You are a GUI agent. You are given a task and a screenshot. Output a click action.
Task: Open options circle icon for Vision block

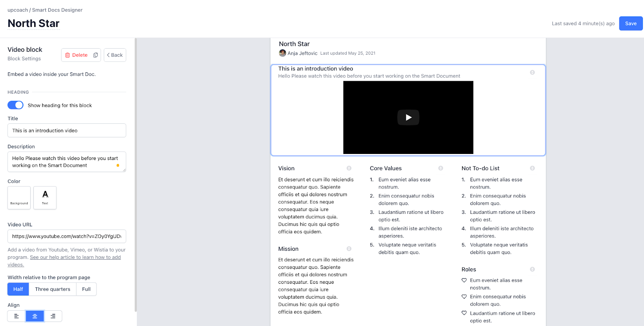point(349,168)
